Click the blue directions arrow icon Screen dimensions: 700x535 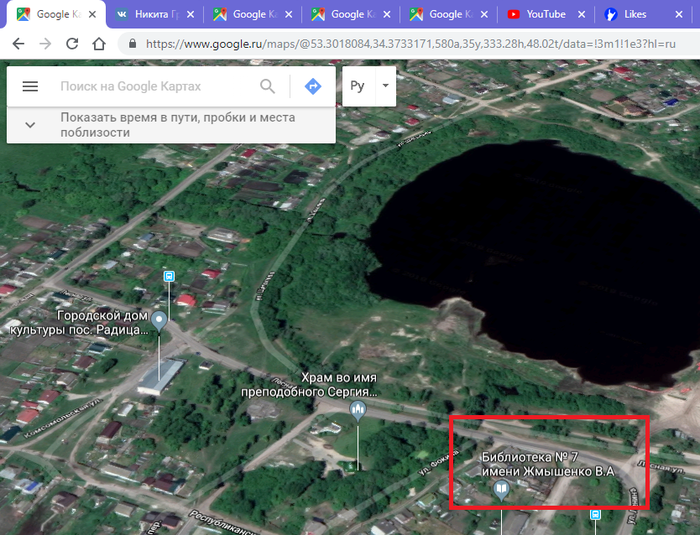click(x=312, y=87)
